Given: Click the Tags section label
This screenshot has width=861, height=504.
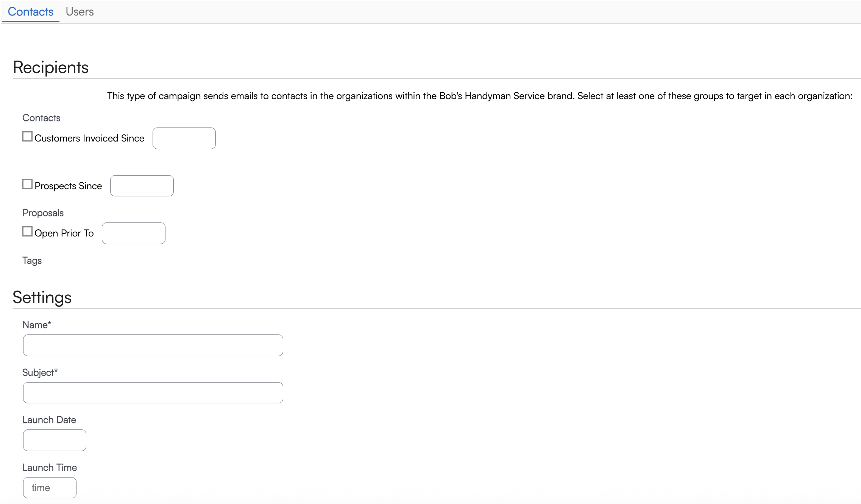Looking at the screenshot, I should pos(32,261).
